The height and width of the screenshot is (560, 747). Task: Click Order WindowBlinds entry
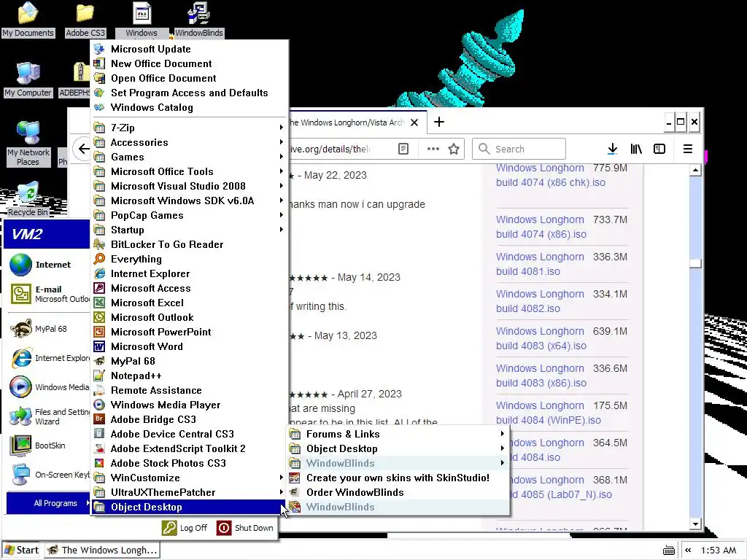pyautogui.click(x=398, y=492)
